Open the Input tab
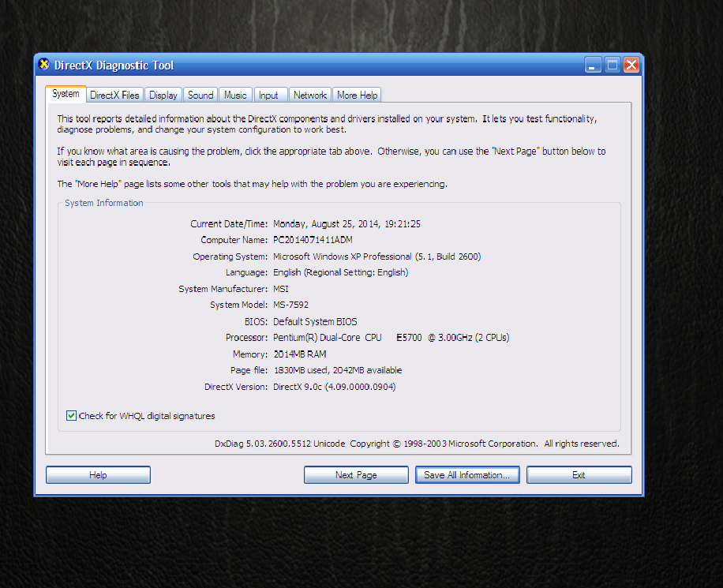 [269, 96]
